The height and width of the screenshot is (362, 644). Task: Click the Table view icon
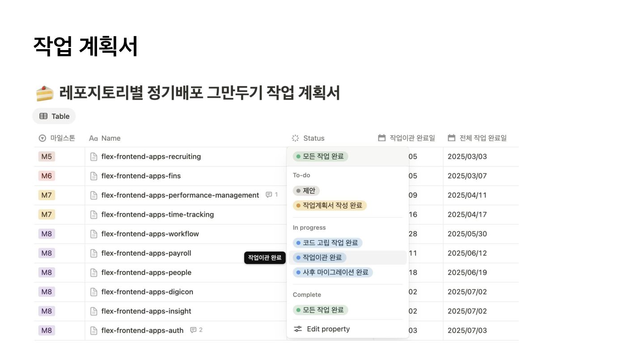point(43,116)
